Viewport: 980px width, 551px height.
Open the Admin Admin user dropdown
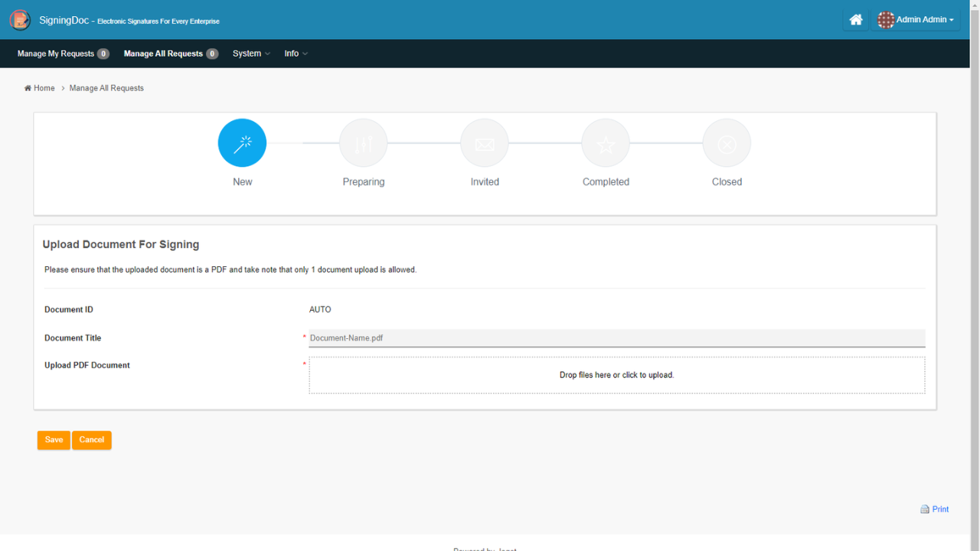pos(925,20)
